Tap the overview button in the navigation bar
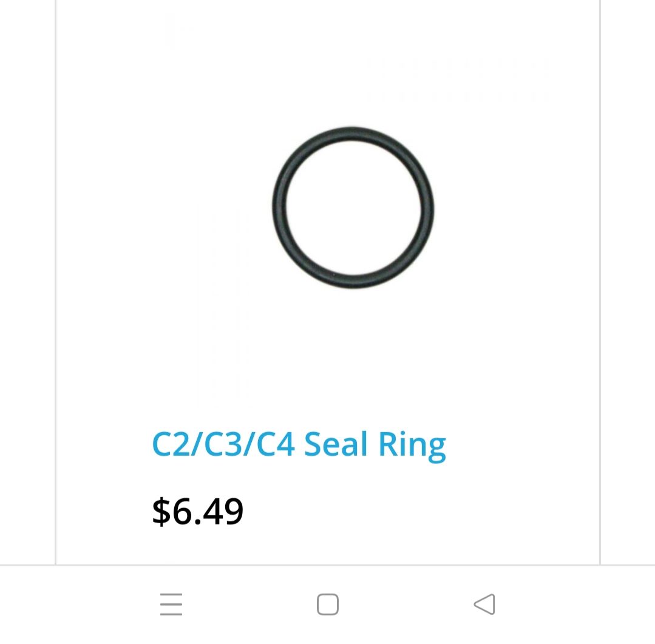Image resolution: width=655 pixels, height=644 pixels. pos(171,605)
